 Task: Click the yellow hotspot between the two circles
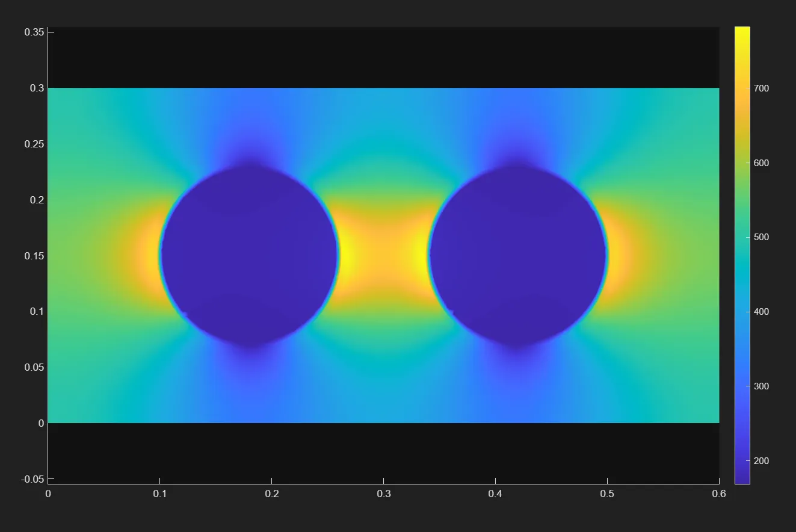(x=383, y=255)
